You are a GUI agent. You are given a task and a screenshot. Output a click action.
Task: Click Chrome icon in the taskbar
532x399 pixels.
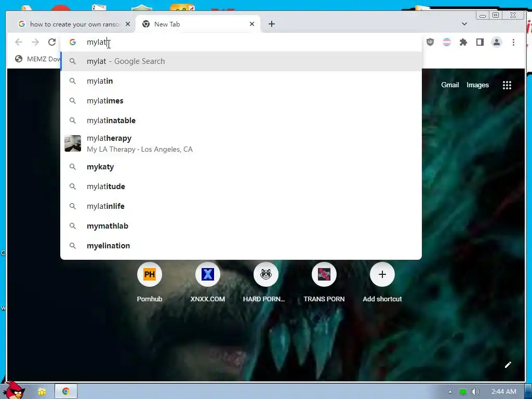66,392
